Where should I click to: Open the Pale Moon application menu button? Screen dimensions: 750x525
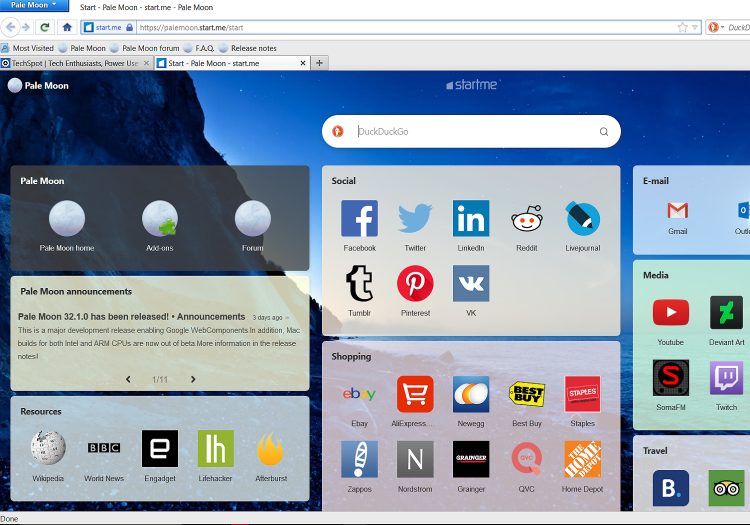pos(34,5)
